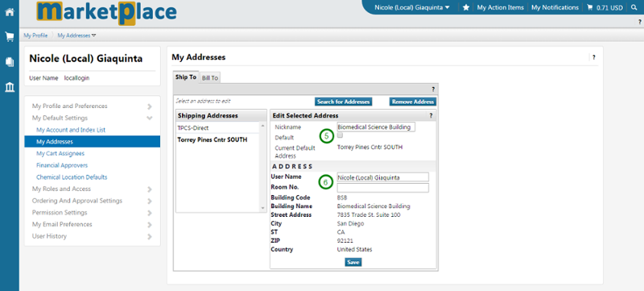The height and width of the screenshot is (291, 644).
Task: Switch to the Ship To tab
Action: (x=186, y=77)
